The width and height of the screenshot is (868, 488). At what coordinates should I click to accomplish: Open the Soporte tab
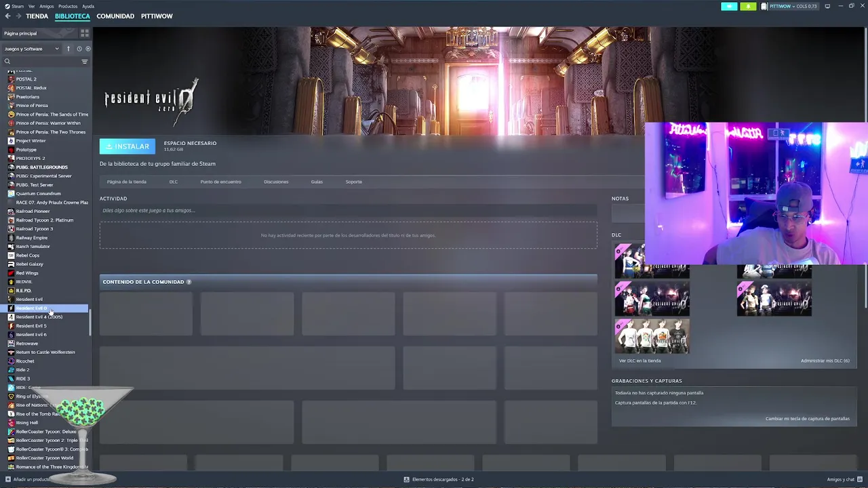click(353, 182)
